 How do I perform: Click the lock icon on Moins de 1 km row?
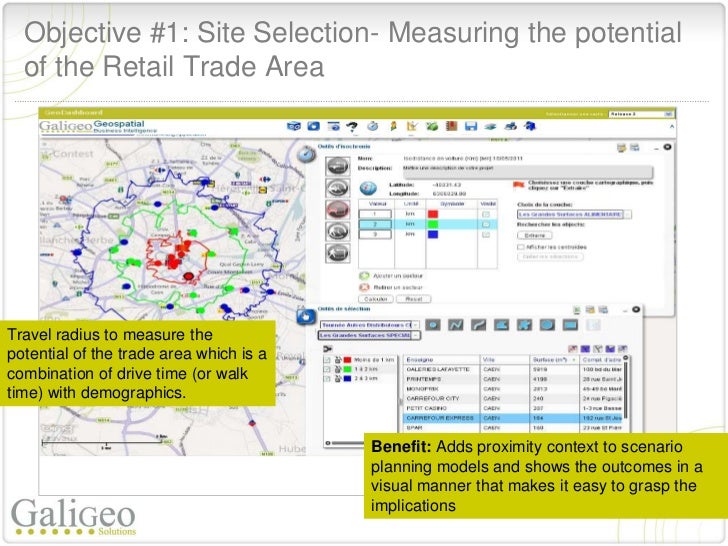[x=338, y=360]
